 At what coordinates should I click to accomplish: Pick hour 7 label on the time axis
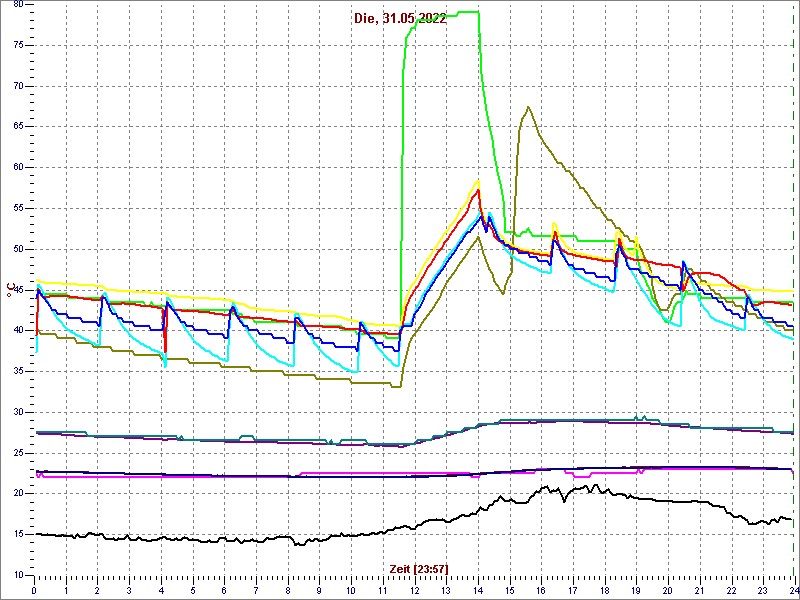point(256,591)
